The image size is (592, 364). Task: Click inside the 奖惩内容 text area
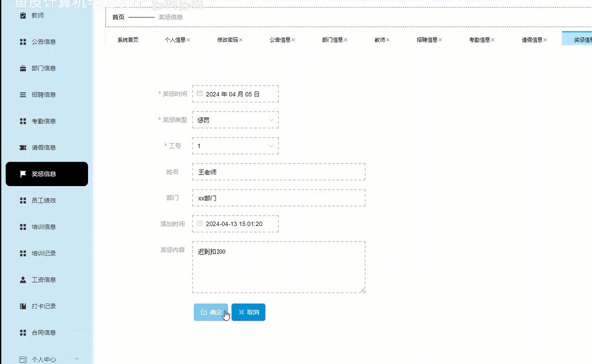click(279, 266)
